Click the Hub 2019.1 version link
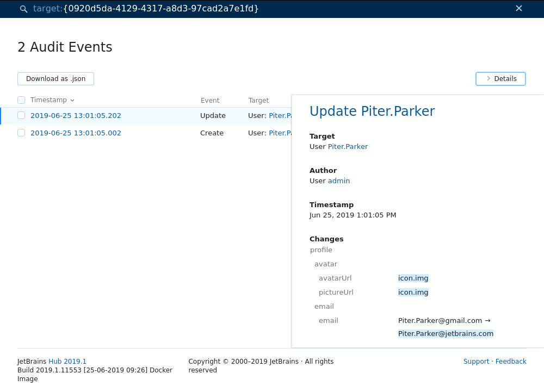The height and width of the screenshot is (392, 544). pos(67,361)
